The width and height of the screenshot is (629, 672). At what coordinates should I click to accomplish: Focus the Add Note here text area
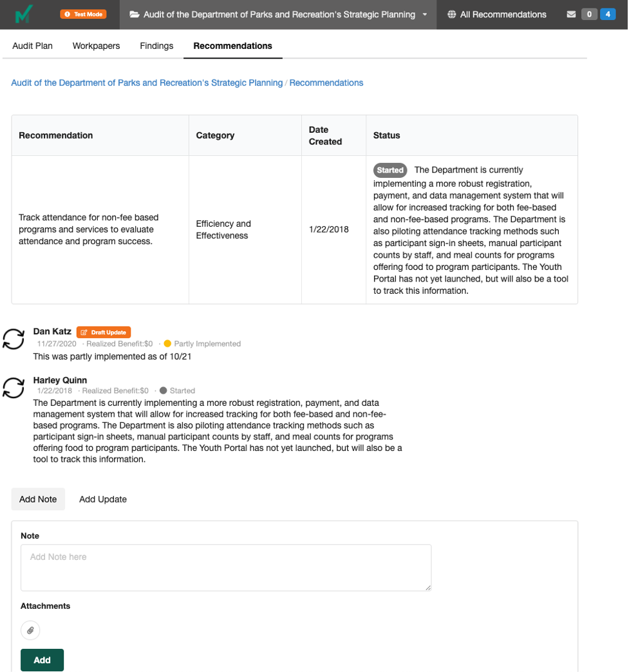[226, 568]
